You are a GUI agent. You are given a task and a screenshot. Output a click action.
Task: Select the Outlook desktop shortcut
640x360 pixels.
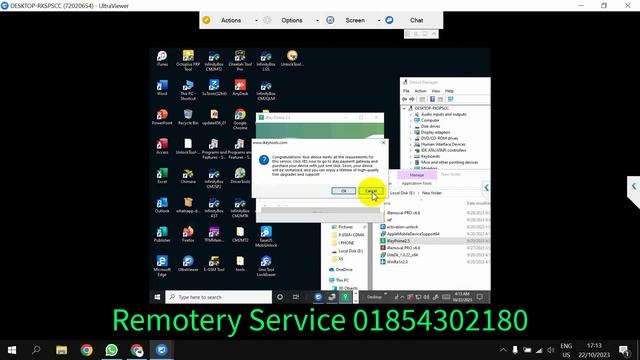coord(162,205)
